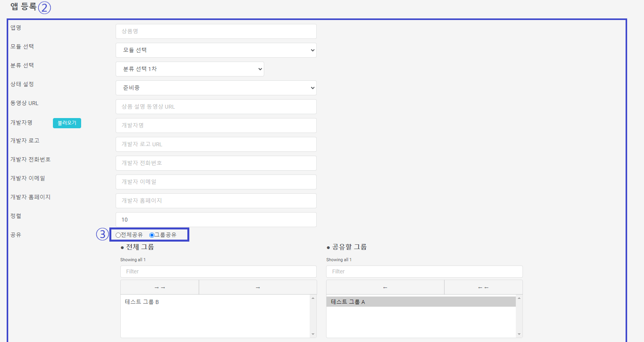The image size is (644, 342).
Task: Select 테스트 그룹 A in 공유할 그룹 list
Action: click(348, 302)
